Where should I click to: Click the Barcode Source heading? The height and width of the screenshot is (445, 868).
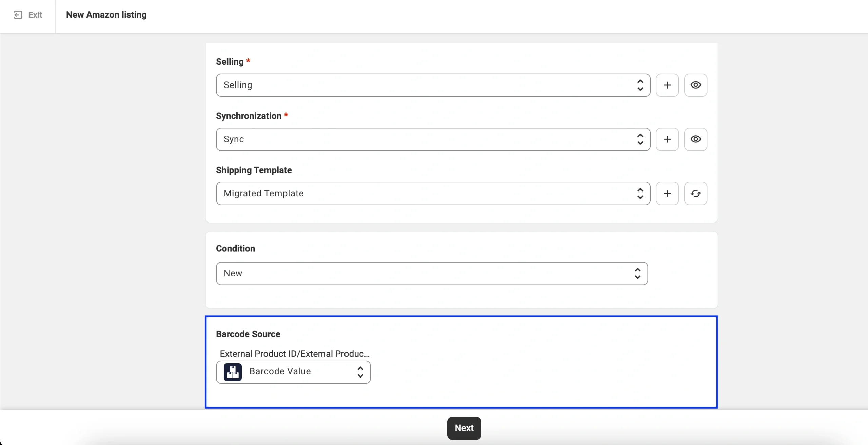click(248, 334)
